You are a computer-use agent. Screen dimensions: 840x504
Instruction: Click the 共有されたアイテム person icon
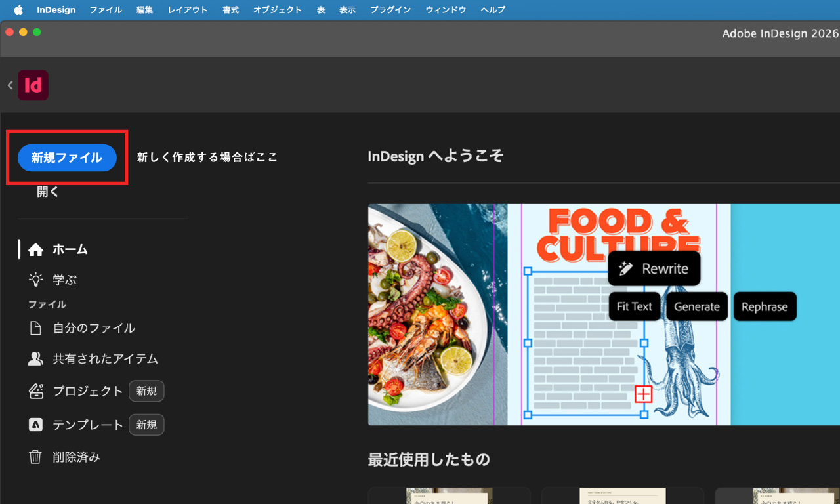(35, 359)
